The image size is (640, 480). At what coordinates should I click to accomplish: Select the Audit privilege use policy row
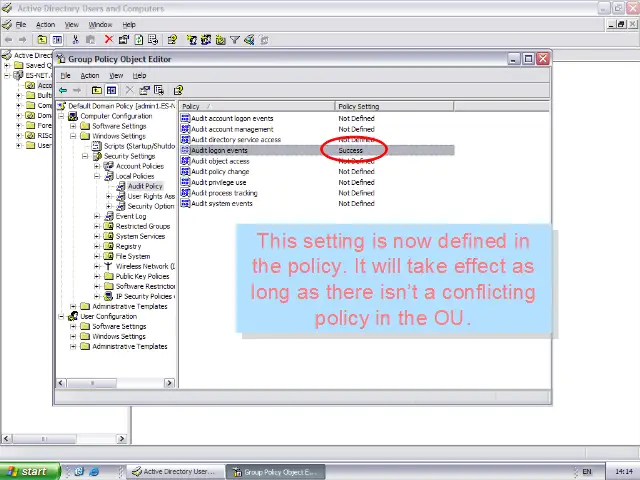[x=317, y=182]
